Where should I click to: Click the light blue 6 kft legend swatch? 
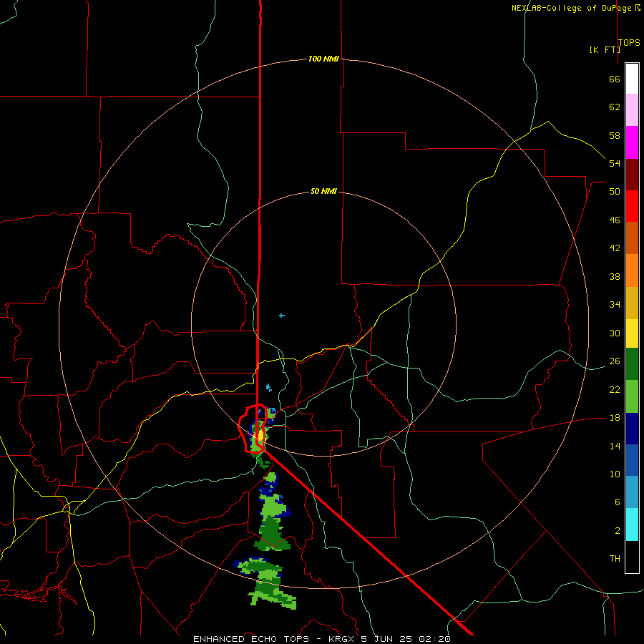coord(632,492)
